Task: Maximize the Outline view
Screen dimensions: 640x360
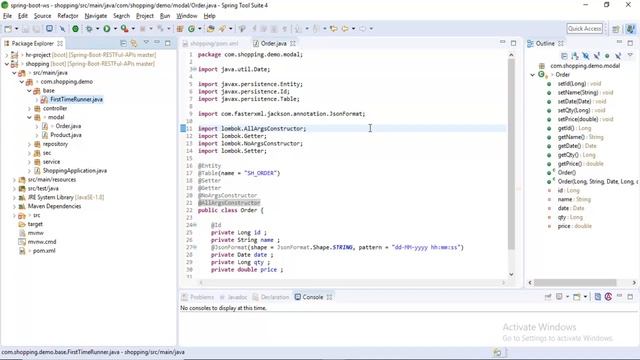Action: coord(630,43)
